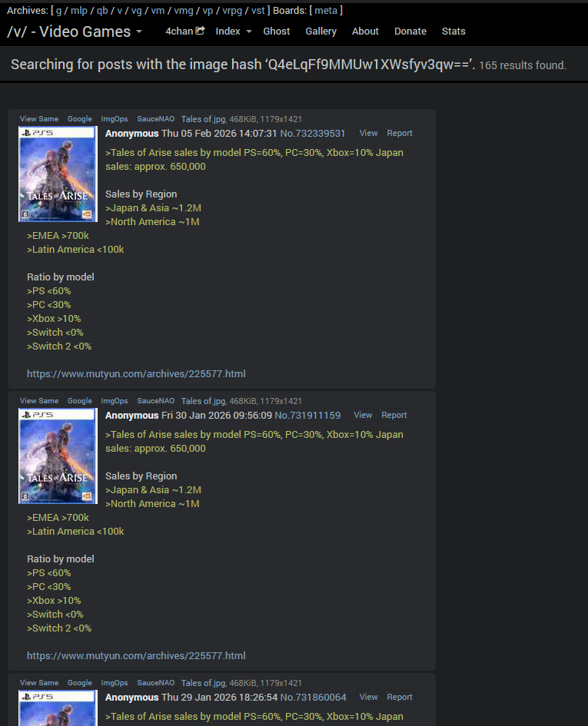
Task: Report post No.731911159
Action: [x=394, y=415]
